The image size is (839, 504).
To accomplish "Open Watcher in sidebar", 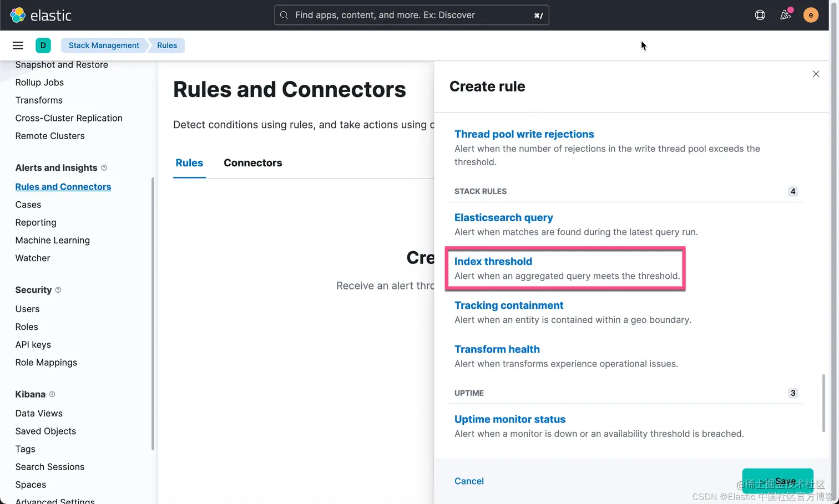I will pyautogui.click(x=33, y=257).
